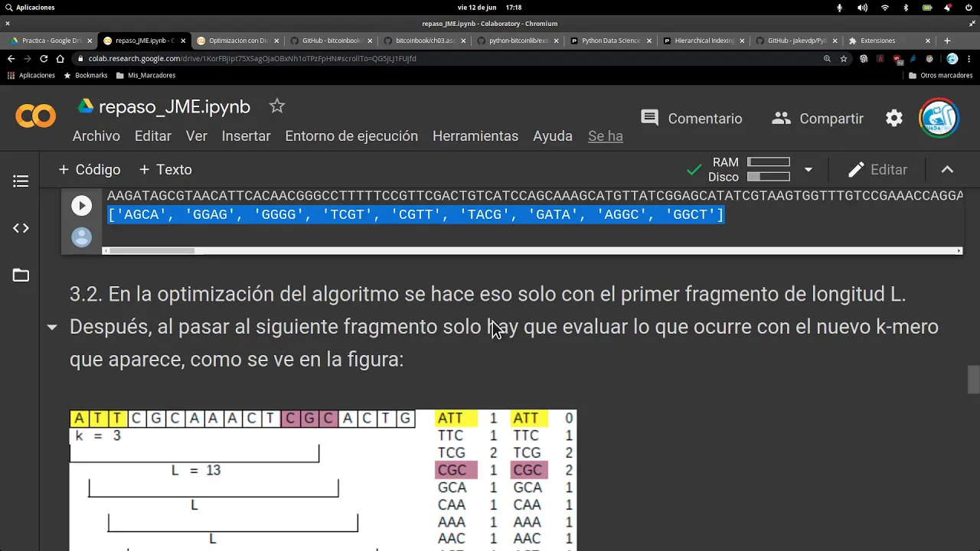This screenshot has height=551, width=980.
Task: Go back in browser history
Action: tap(11, 58)
